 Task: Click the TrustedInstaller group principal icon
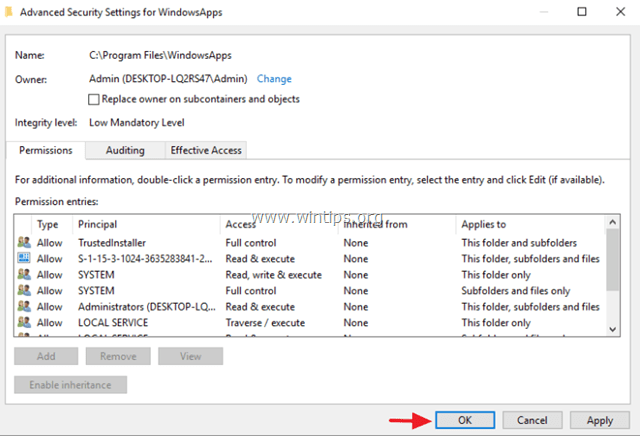[x=24, y=242]
